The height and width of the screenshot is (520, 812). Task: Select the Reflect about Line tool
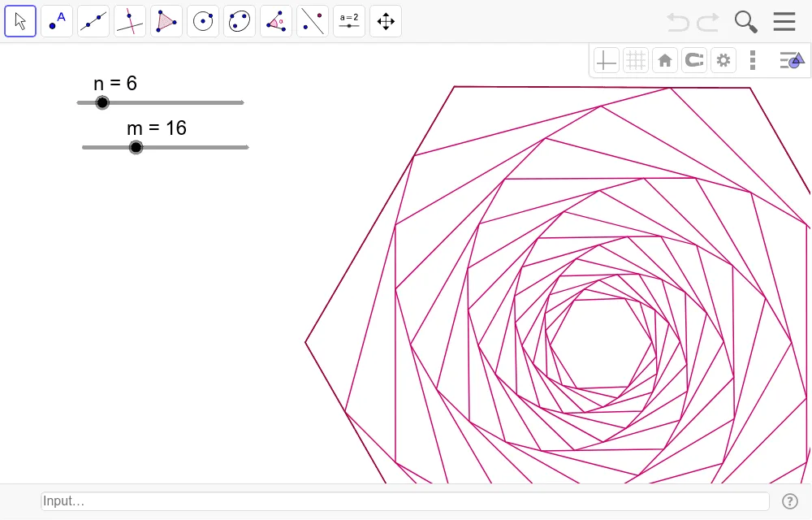tap(313, 21)
